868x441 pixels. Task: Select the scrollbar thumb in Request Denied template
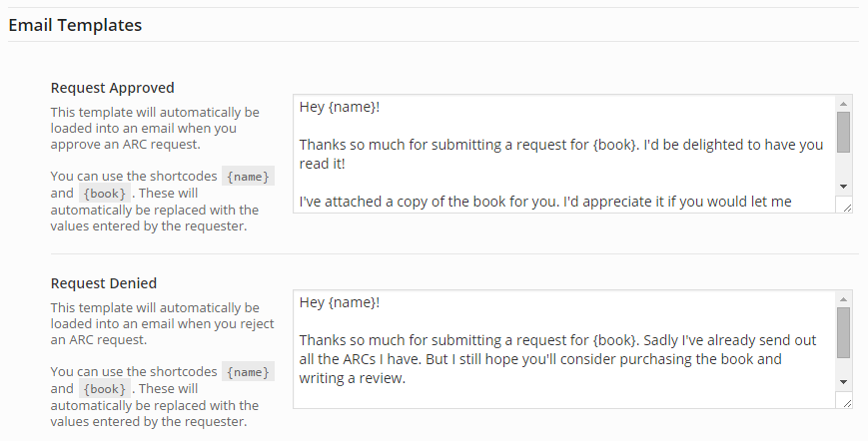844,332
